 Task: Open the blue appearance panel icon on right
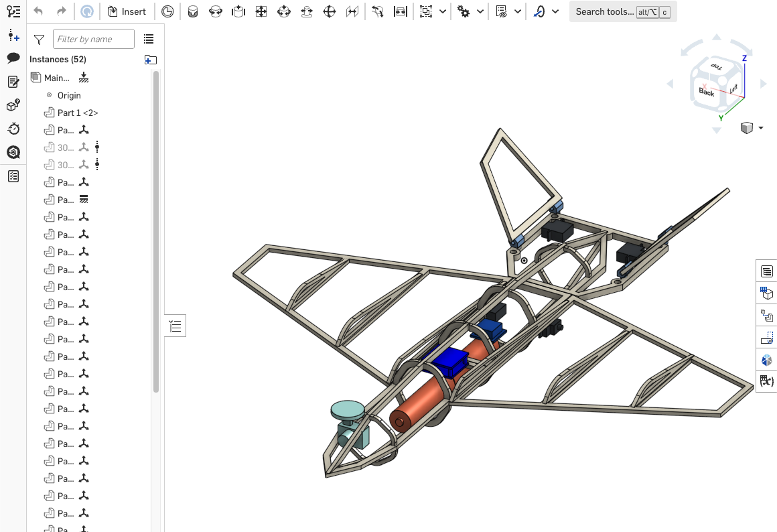pos(766,359)
